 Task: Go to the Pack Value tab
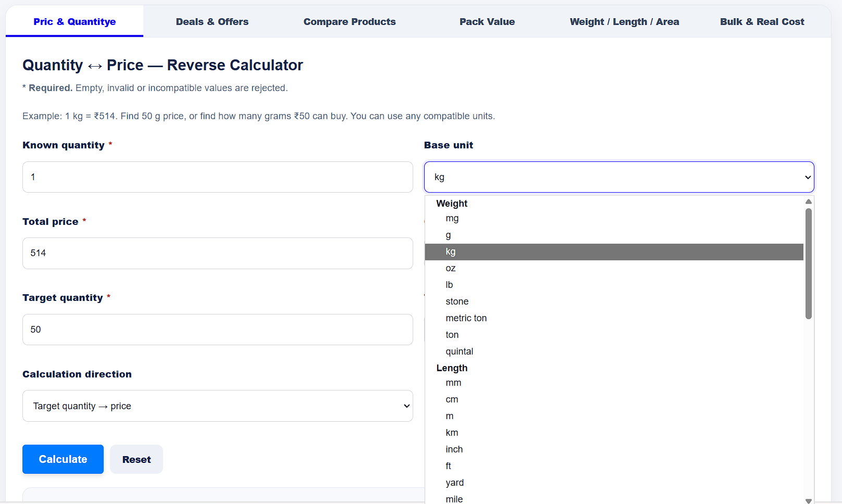click(x=487, y=21)
